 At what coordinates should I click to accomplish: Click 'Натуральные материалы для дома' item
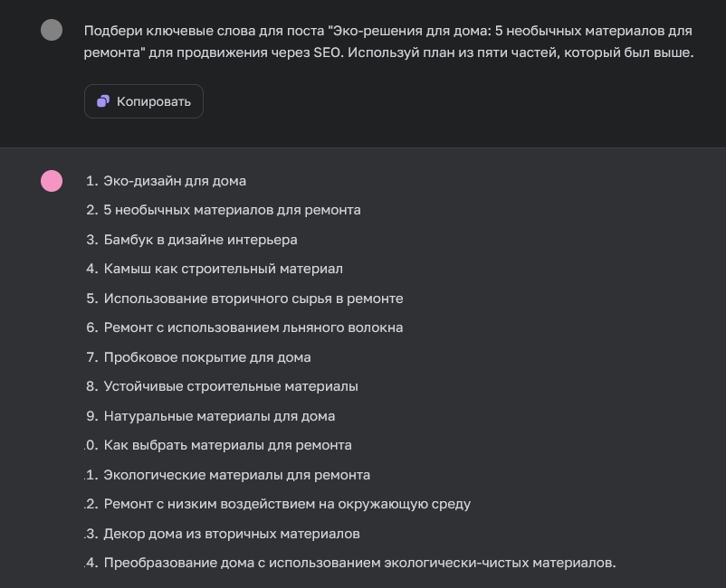[x=219, y=416]
